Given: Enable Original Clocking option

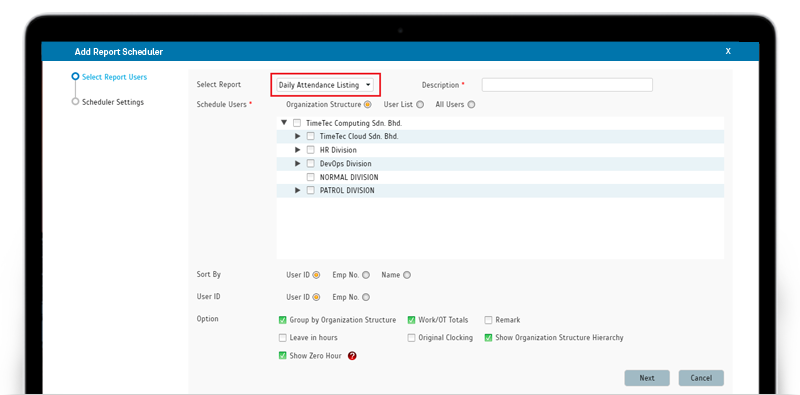Looking at the screenshot, I should coord(411,338).
